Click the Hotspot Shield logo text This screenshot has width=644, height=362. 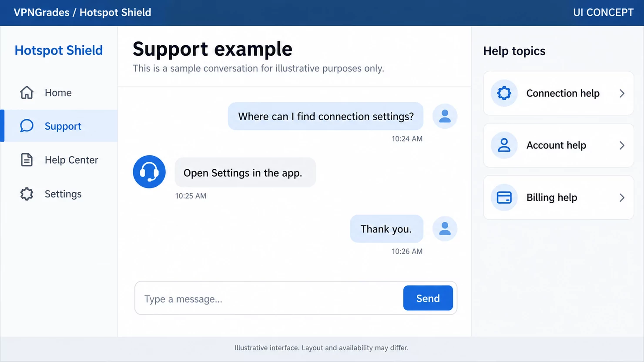click(59, 50)
